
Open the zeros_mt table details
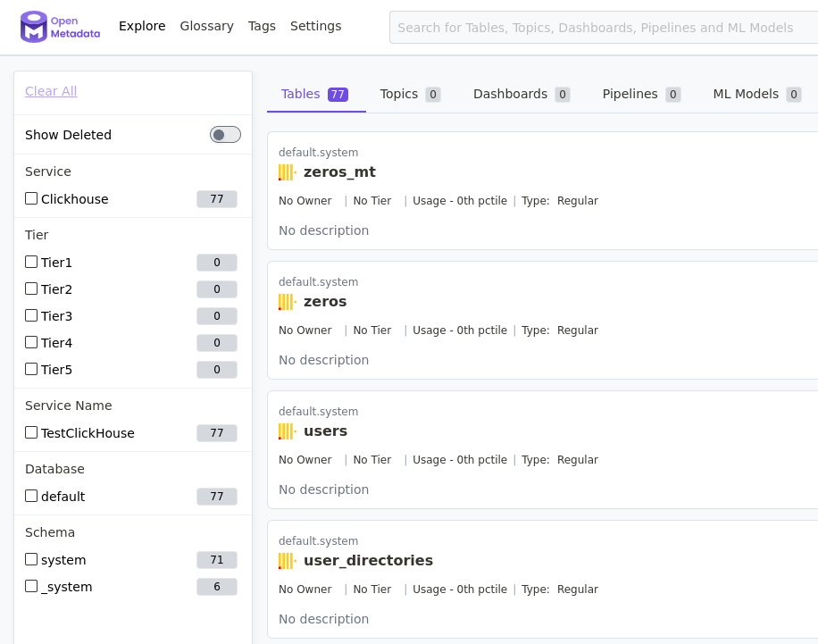(338, 171)
